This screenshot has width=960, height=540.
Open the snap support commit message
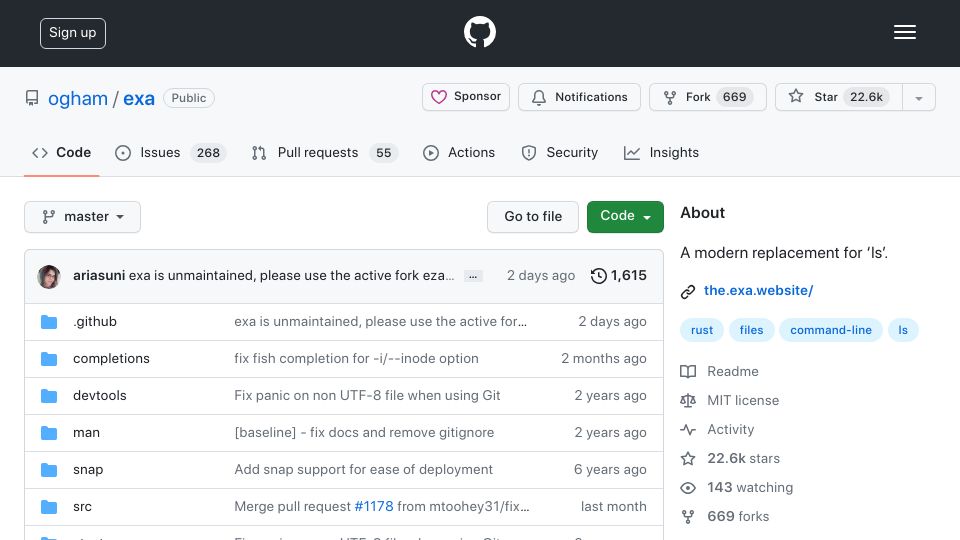[364, 470]
